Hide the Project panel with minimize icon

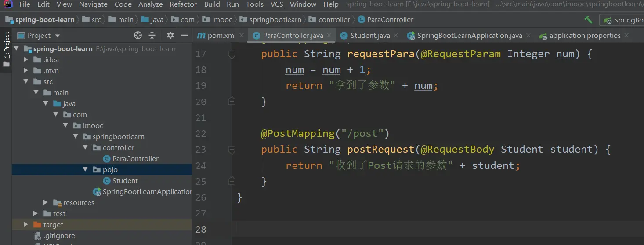click(185, 35)
